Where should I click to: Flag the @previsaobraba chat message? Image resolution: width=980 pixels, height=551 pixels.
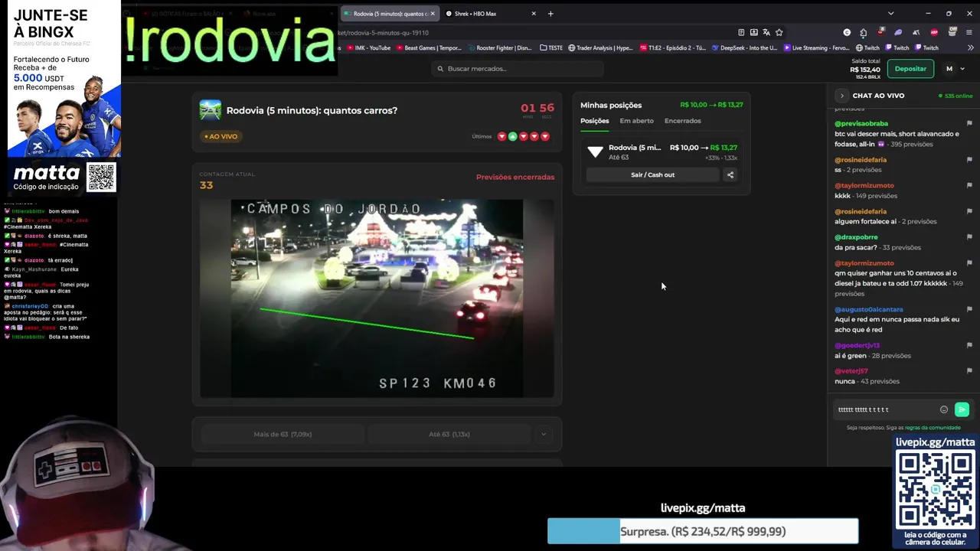click(x=969, y=123)
